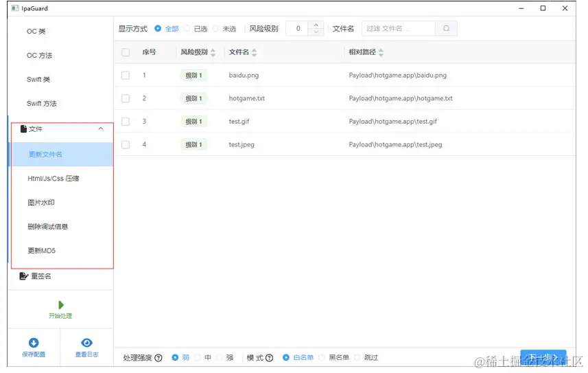This screenshot has height=373, width=588.
Task: Click the help icon beside 处理强度
Action: 158,358
